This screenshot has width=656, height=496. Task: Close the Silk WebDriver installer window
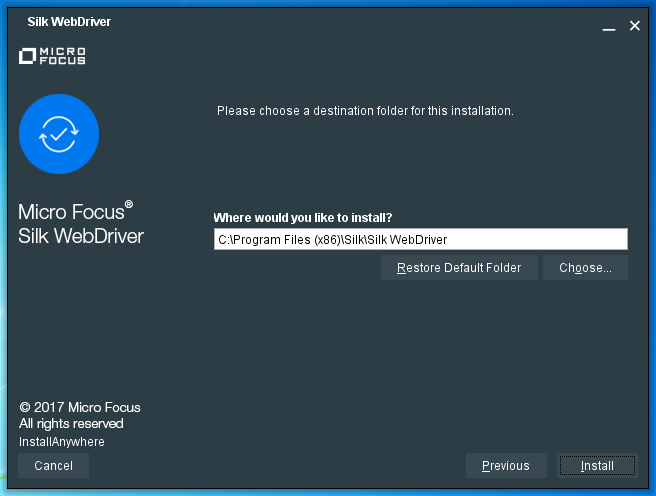click(x=635, y=26)
